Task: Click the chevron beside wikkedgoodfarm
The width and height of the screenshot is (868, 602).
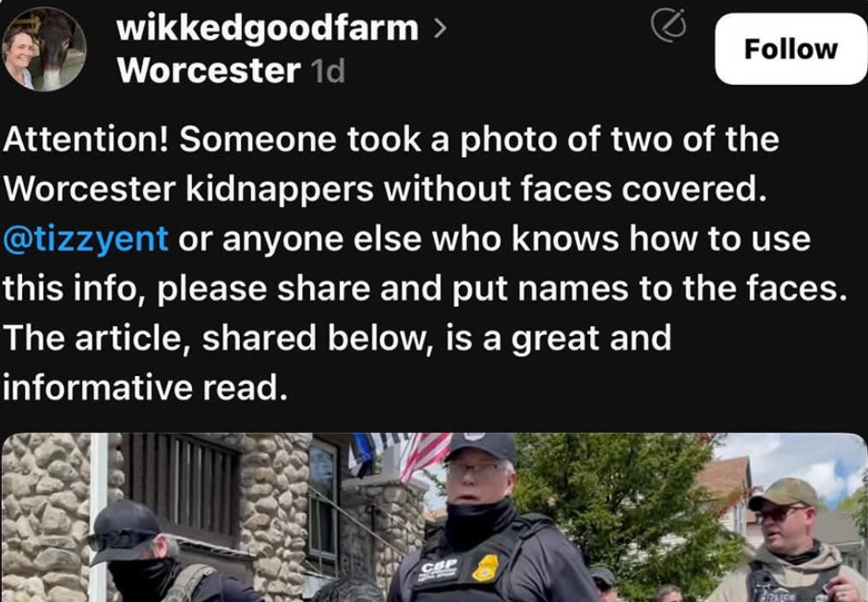Action: (x=440, y=29)
